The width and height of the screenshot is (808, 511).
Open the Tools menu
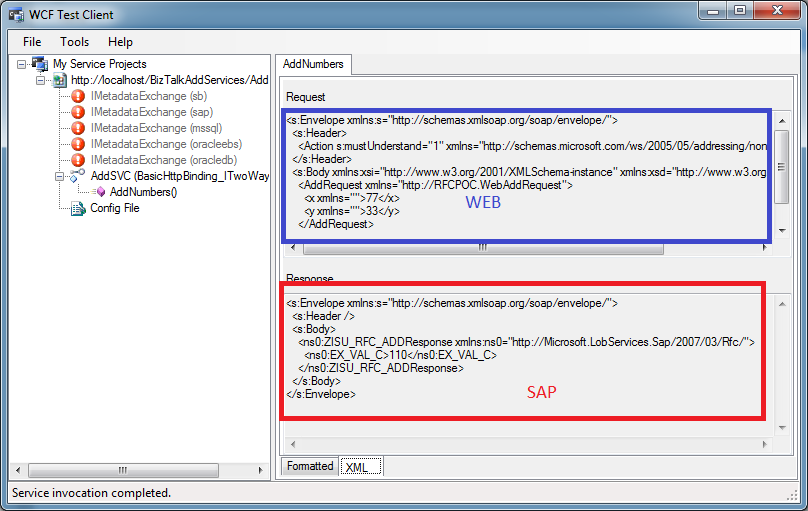click(x=74, y=42)
